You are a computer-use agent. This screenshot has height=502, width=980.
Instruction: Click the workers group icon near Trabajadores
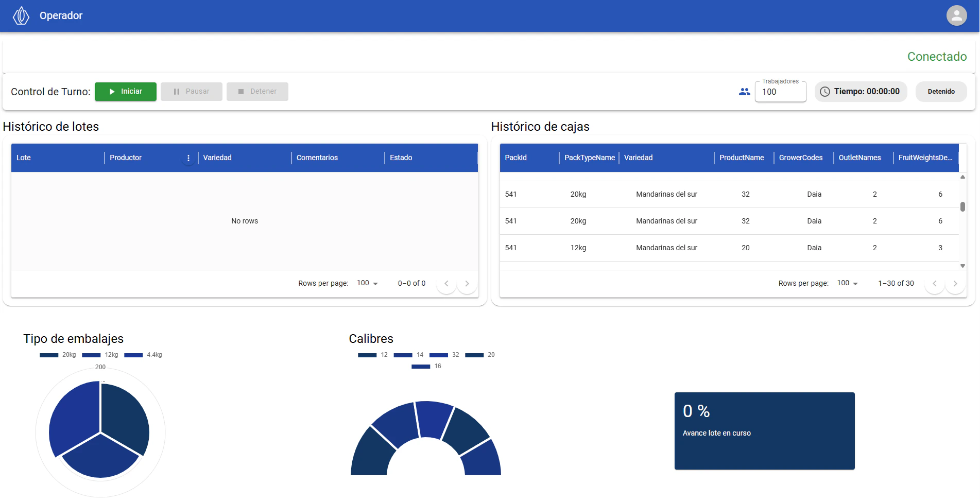[x=744, y=92]
